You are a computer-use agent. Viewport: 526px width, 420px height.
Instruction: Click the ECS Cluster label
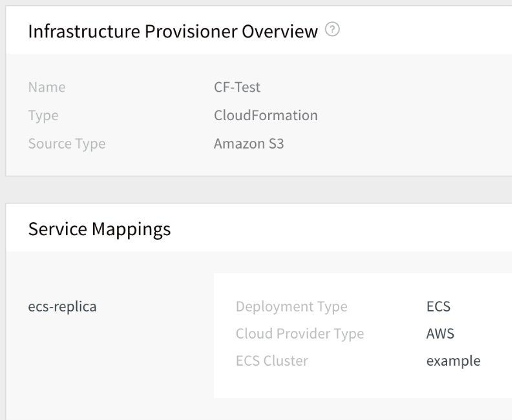coord(271,361)
